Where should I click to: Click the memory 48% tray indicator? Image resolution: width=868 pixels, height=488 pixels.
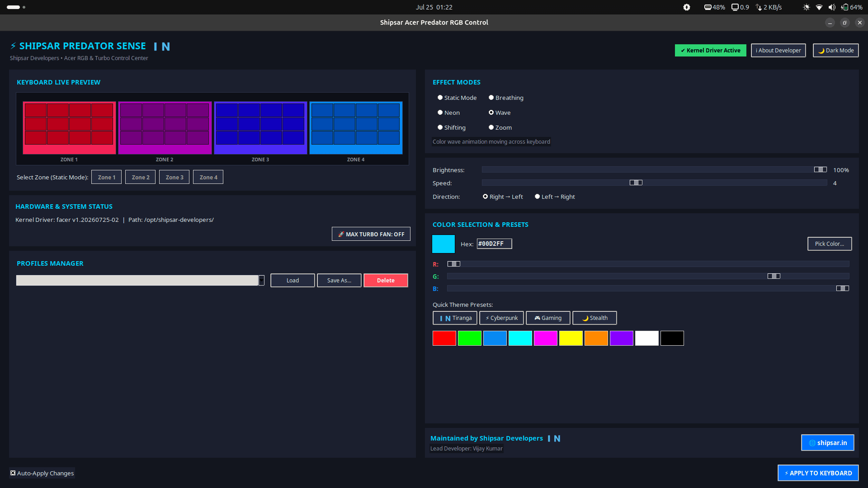(715, 7)
